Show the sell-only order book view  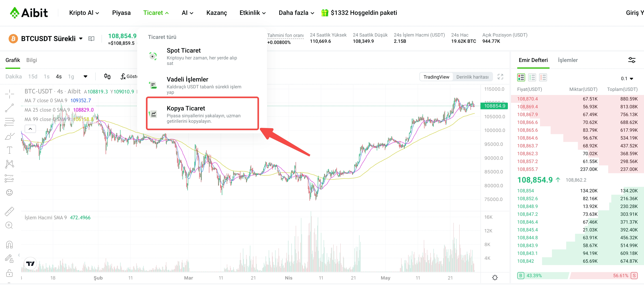point(543,78)
